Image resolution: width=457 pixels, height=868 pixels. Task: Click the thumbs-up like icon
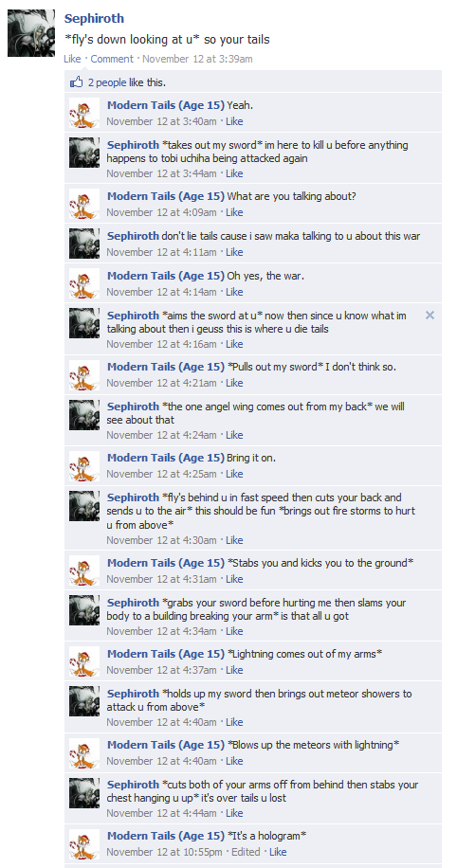click(76, 82)
